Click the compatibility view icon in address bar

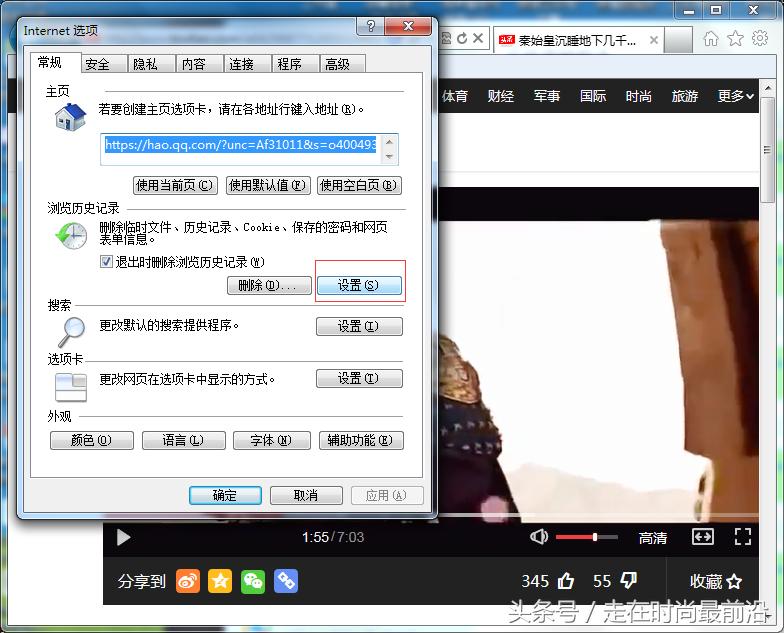tap(446, 38)
